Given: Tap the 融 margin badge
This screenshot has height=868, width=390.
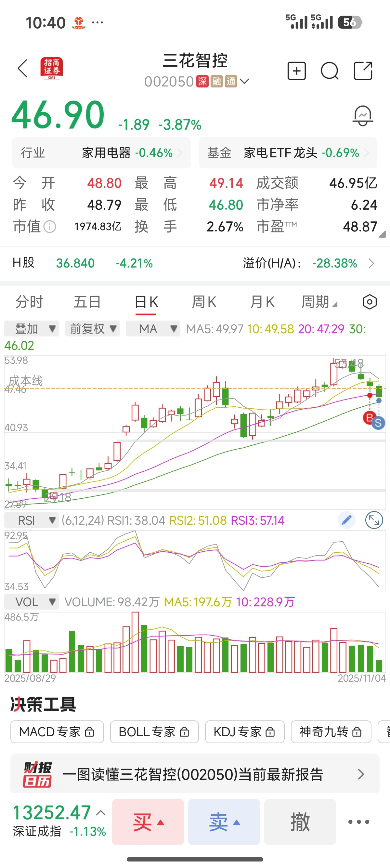Looking at the screenshot, I should 216,81.
